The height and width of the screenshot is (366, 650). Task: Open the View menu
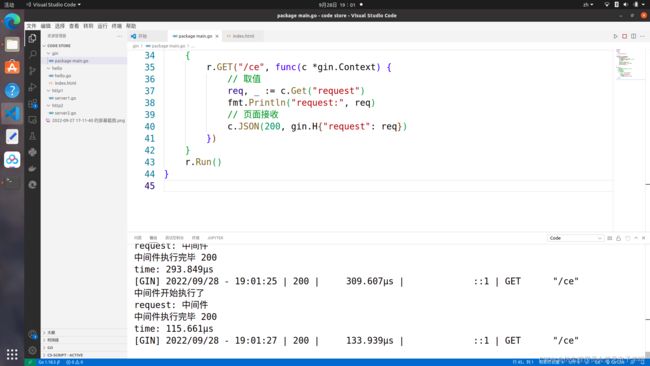[x=74, y=26]
